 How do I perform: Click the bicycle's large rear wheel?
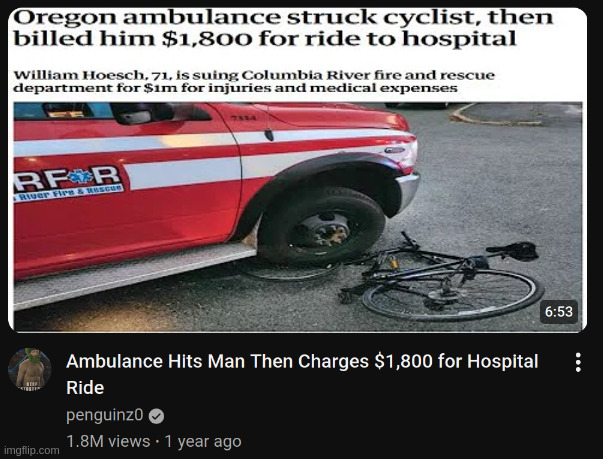[x=453, y=294]
